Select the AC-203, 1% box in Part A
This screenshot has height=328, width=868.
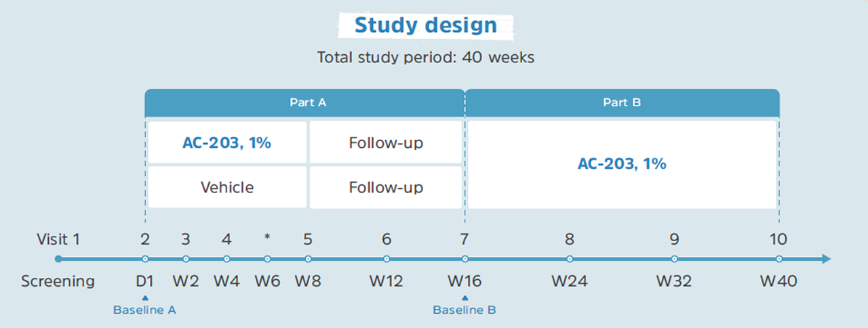coord(227,143)
